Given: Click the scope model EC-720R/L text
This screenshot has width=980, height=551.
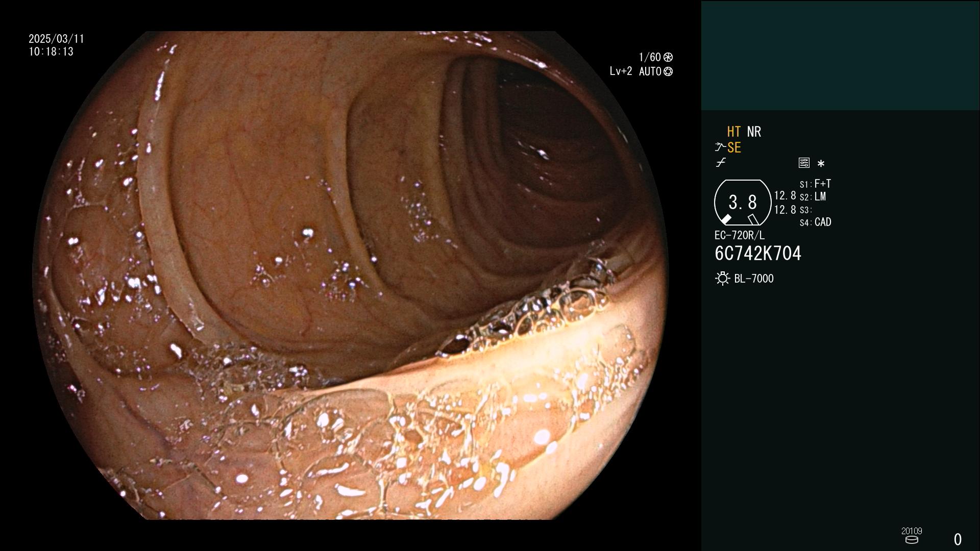Looking at the screenshot, I should pyautogui.click(x=740, y=235).
